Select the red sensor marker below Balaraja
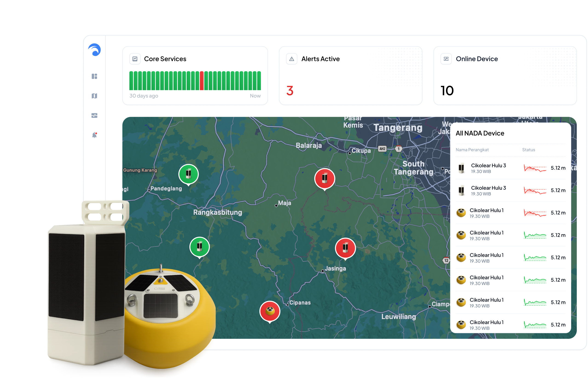The width and height of the screenshot is (588, 385). [325, 179]
